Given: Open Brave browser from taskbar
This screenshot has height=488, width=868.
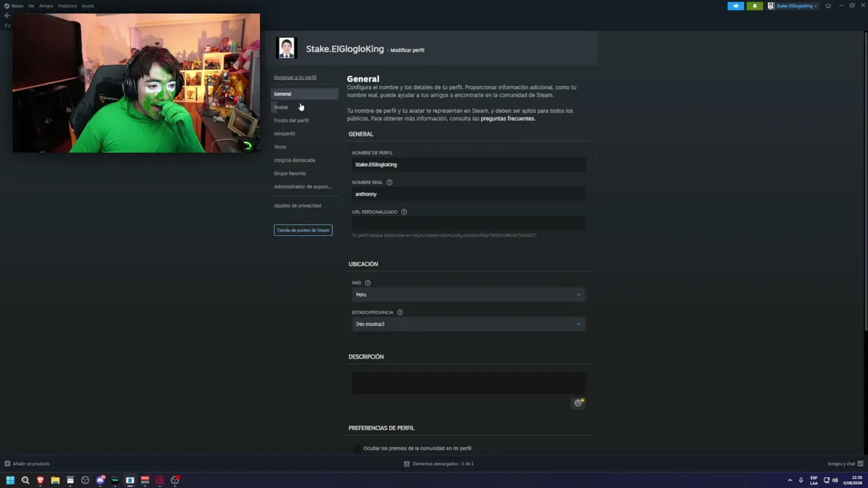Looking at the screenshot, I should point(40,481).
